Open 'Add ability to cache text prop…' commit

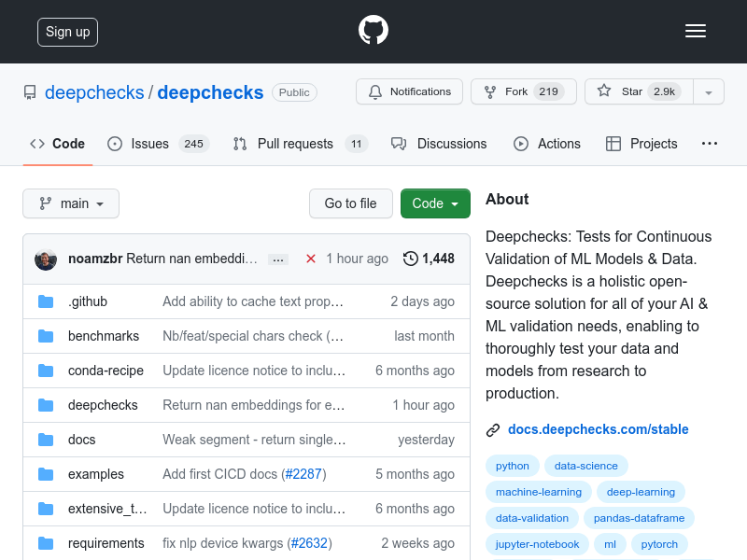253,301
